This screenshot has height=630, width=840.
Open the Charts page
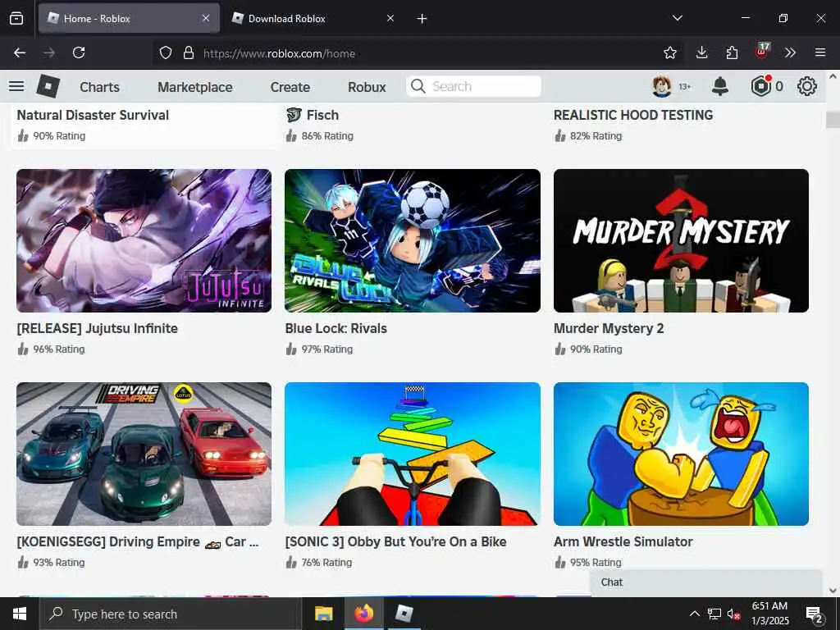[x=99, y=87]
